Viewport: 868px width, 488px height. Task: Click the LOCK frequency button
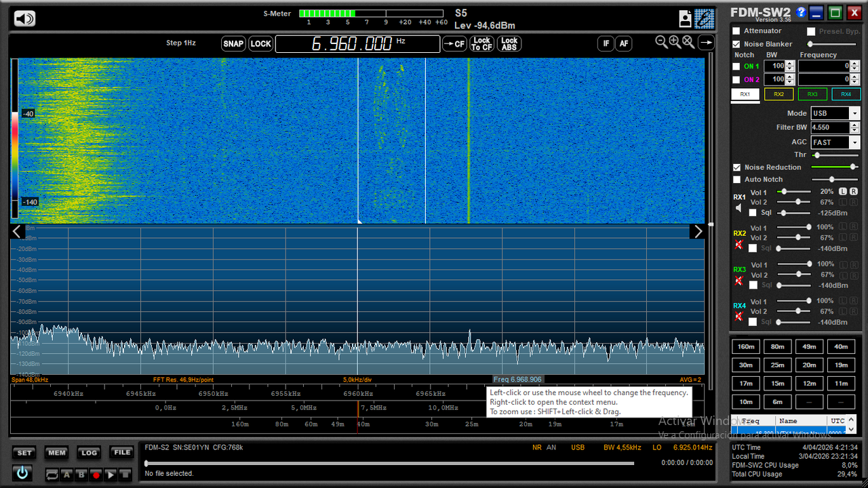(x=260, y=44)
